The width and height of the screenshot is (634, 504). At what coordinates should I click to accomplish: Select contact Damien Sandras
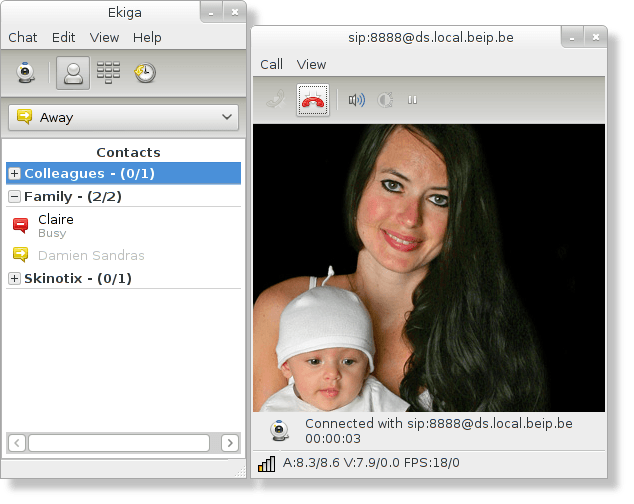pos(123,255)
